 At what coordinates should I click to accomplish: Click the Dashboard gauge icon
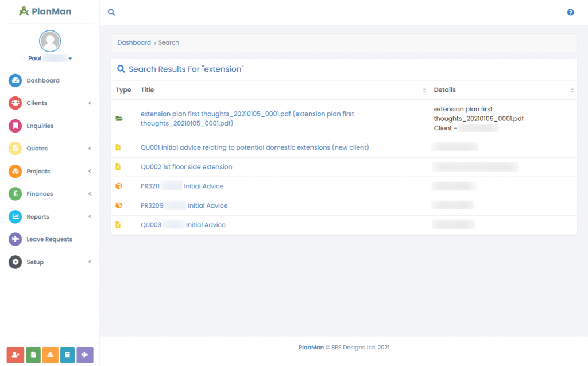pyautogui.click(x=16, y=80)
